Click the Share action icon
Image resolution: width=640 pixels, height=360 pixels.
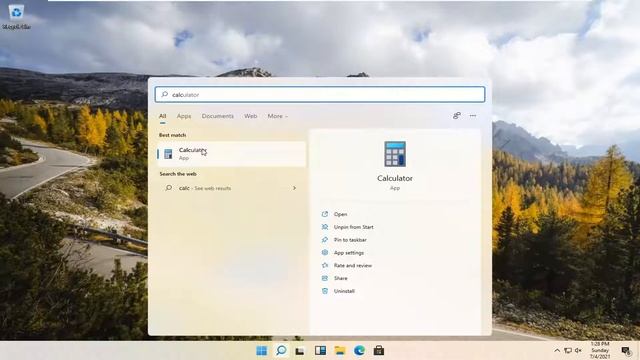pyautogui.click(x=325, y=278)
